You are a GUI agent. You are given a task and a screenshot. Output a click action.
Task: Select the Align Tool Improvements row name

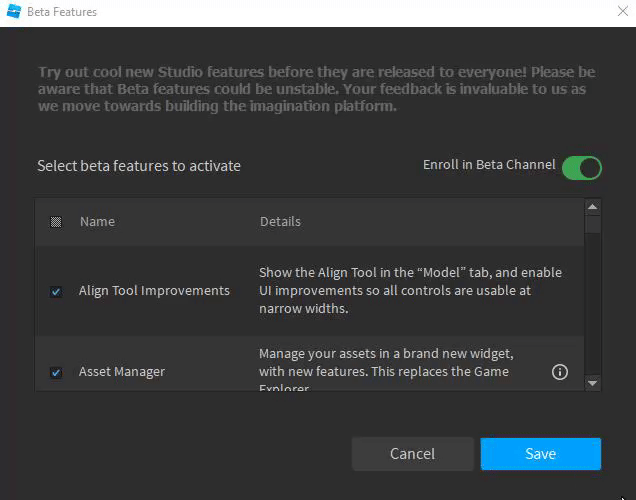[154, 291]
